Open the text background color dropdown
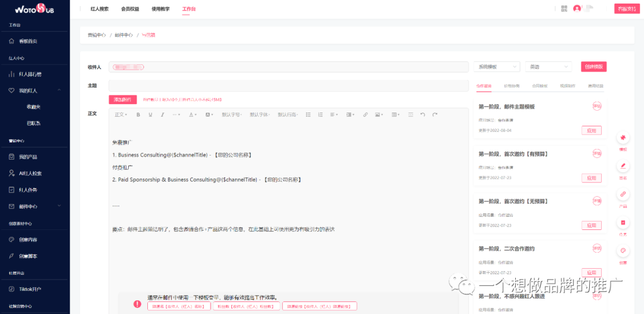Image resolution: width=644 pixels, height=314 pixels. click(209, 115)
